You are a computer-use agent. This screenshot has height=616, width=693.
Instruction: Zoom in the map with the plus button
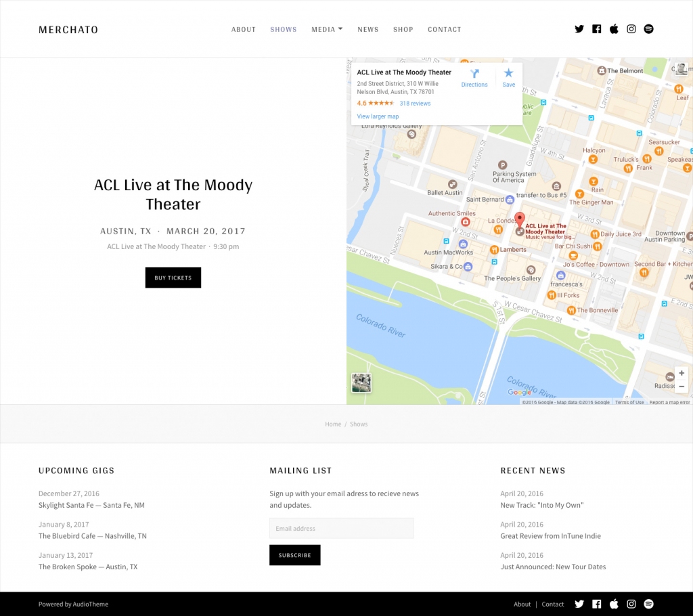[x=681, y=373]
